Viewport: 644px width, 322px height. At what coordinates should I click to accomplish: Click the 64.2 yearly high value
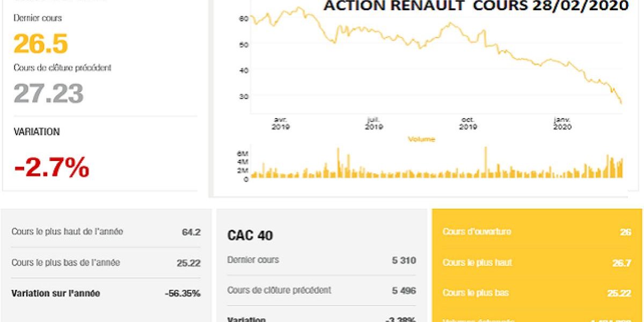click(191, 232)
